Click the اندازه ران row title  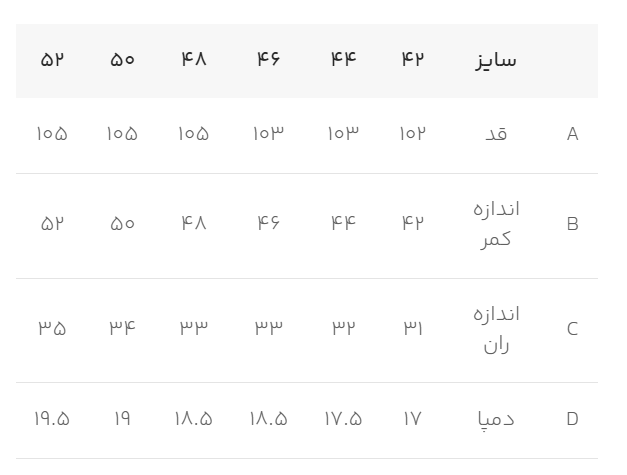point(496,329)
